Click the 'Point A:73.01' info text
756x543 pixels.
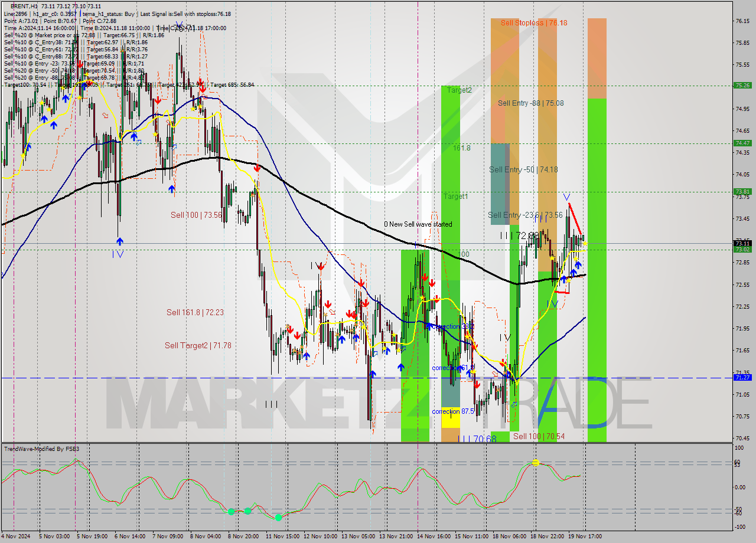pyautogui.click(x=20, y=21)
